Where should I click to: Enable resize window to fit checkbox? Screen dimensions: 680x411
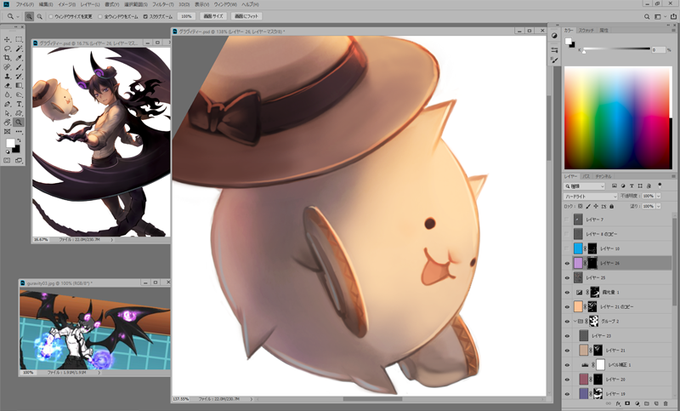click(x=51, y=16)
